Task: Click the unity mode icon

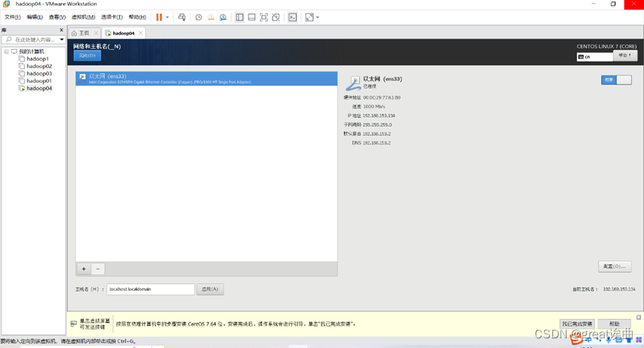Action: [x=276, y=17]
